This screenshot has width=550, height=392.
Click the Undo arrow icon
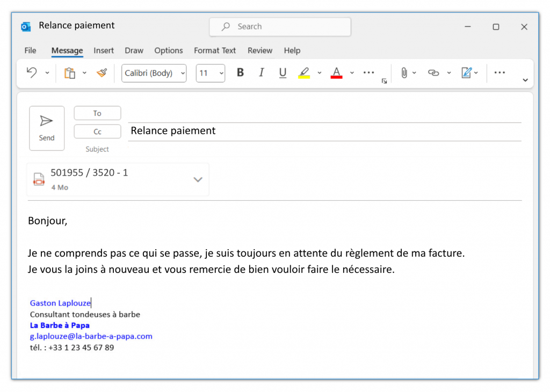pos(32,73)
